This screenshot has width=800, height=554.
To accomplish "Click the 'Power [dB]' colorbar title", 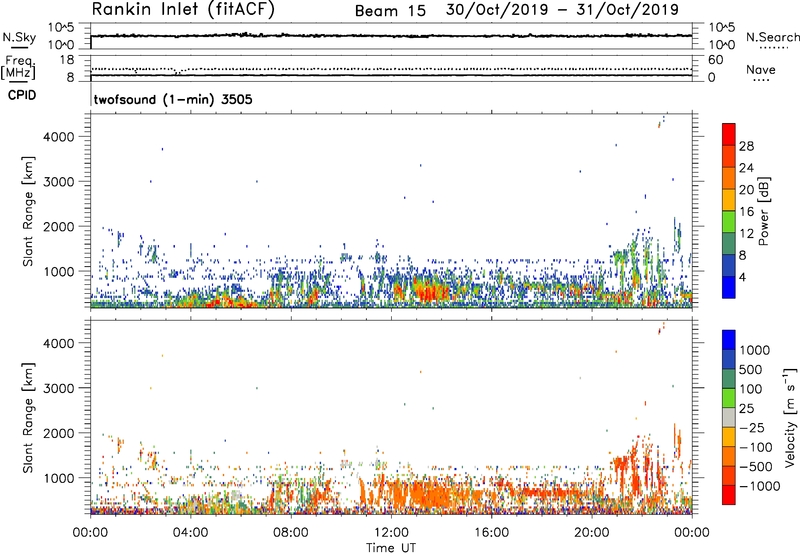I will click(x=763, y=211).
